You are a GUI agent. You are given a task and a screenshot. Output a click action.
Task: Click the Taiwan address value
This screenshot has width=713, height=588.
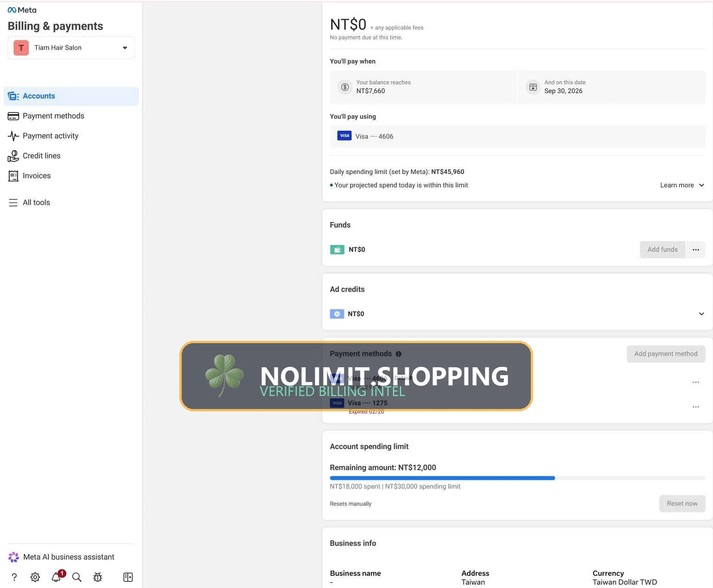(x=473, y=582)
